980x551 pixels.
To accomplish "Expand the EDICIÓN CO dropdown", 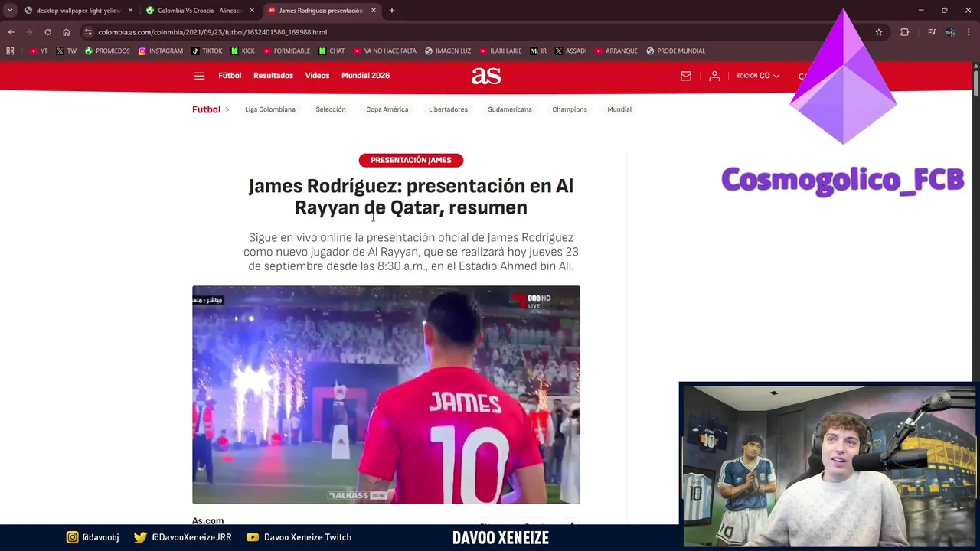I will (758, 76).
